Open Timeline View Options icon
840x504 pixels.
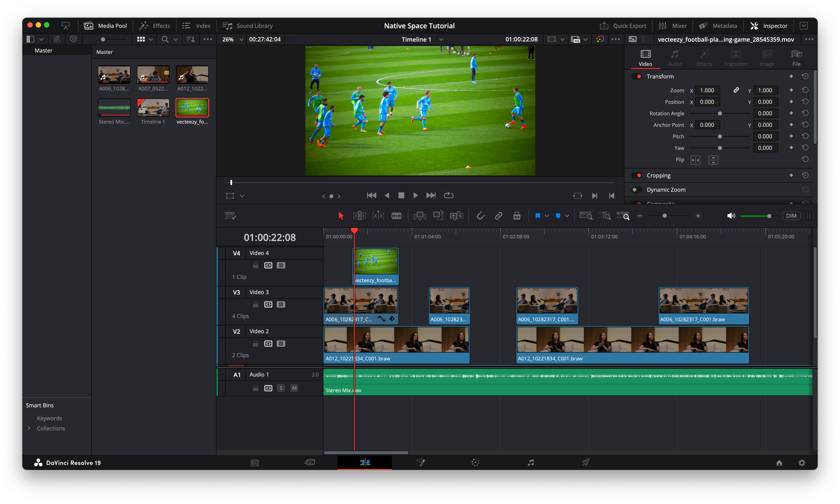230,216
